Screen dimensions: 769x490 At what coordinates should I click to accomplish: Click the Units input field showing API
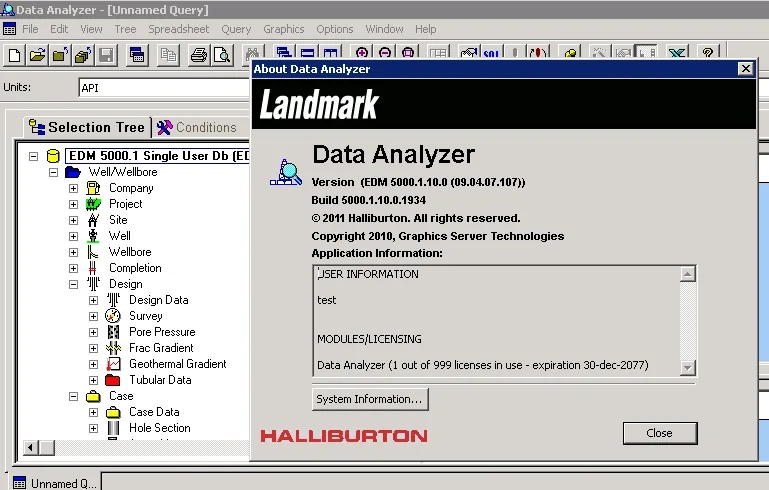pyautogui.click(x=164, y=88)
